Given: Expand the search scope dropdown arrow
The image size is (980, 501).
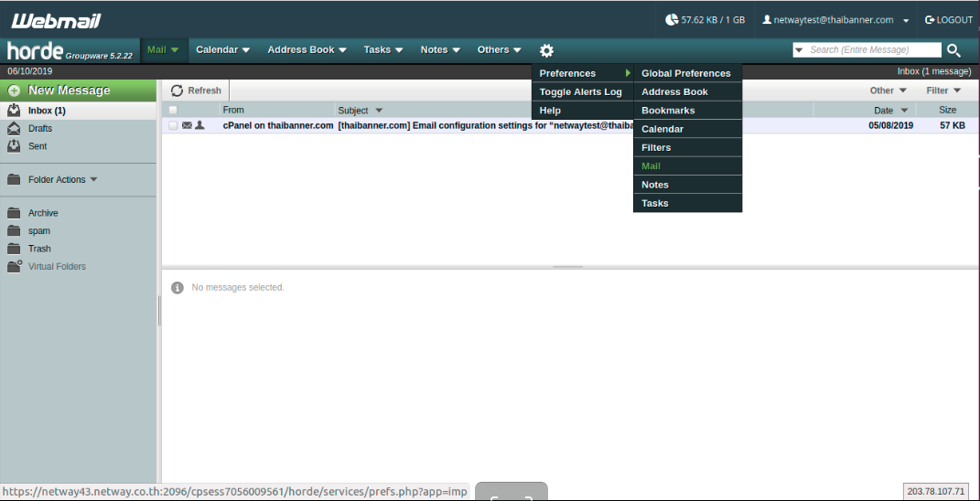Looking at the screenshot, I should coord(799,50).
